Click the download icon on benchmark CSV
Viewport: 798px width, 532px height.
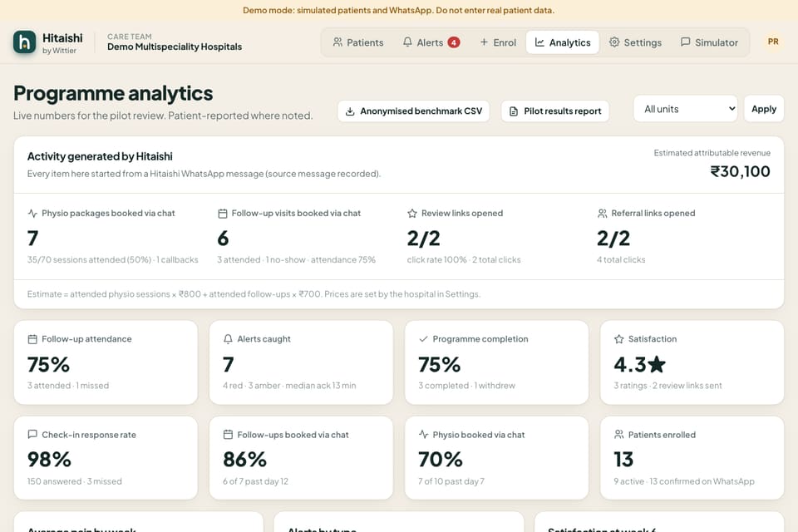tap(350, 111)
